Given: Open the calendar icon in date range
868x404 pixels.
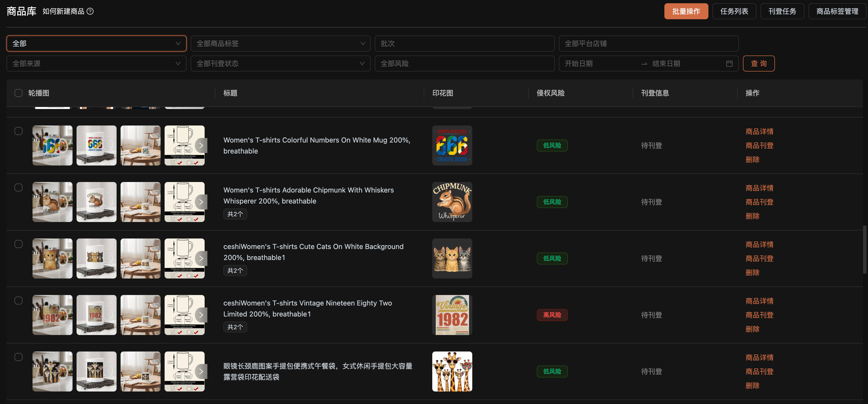Looking at the screenshot, I should point(729,64).
